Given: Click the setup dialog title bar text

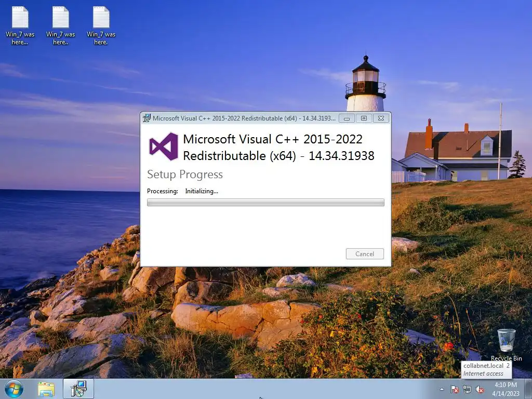Looking at the screenshot, I should coord(244,118).
